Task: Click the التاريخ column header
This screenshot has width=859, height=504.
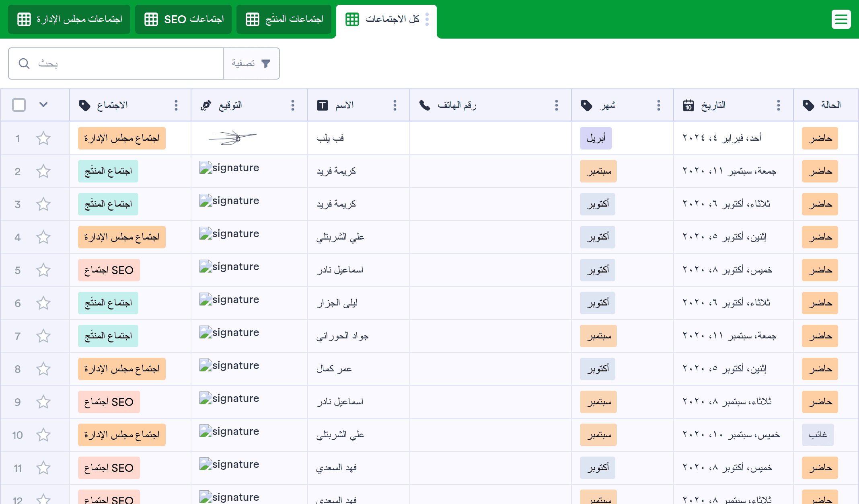Action: tap(713, 105)
